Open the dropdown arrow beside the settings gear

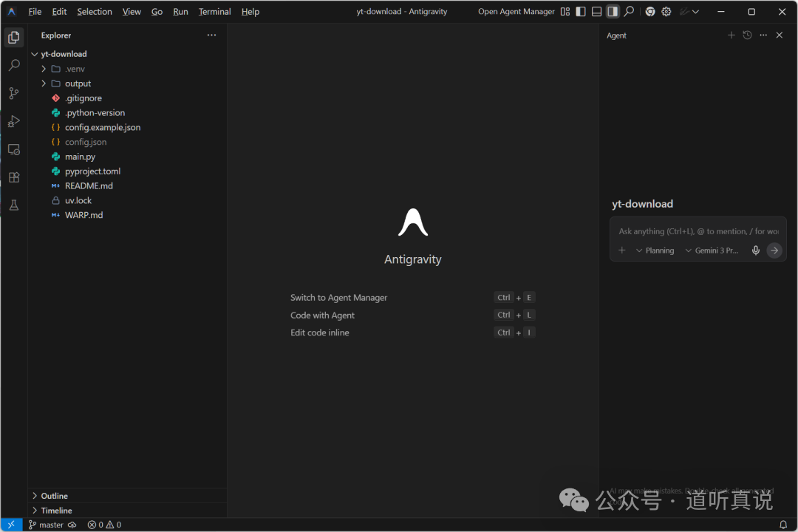tap(696, 12)
